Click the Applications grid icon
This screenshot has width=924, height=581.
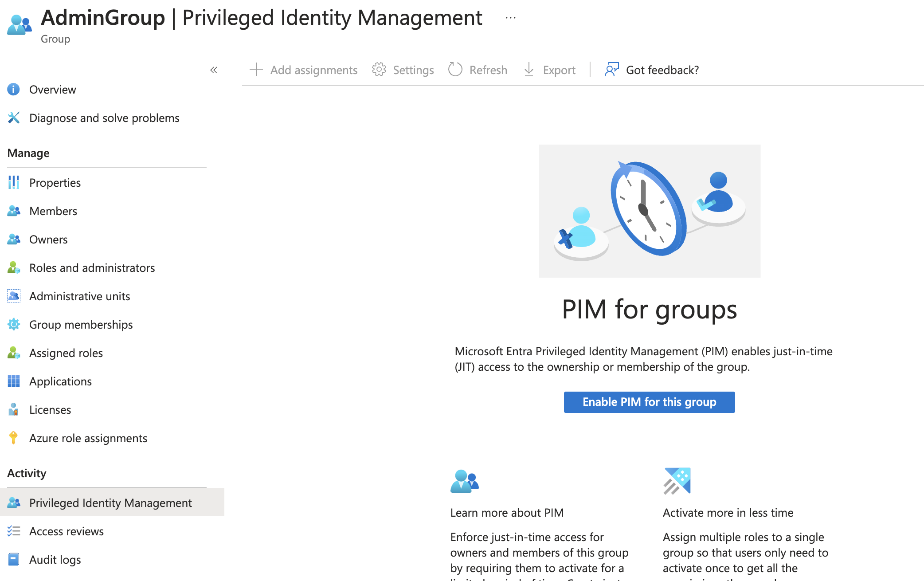14,381
